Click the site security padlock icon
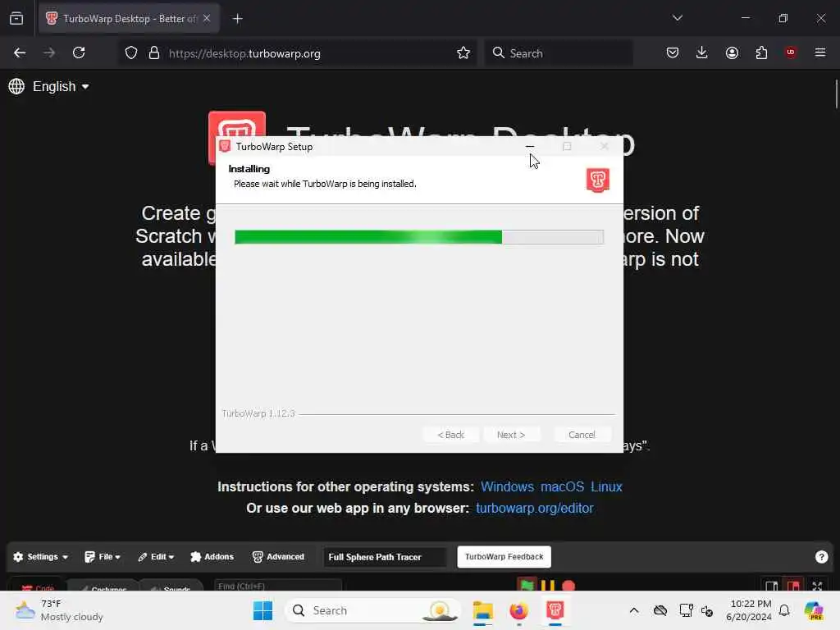Viewport: 840px width, 630px height. point(154,53)
